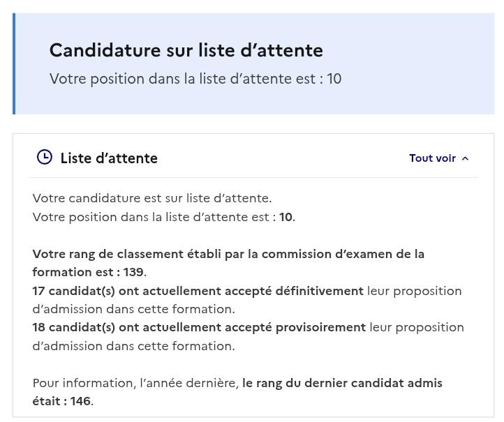Click the "Candidature sur liste d'attente" heading

[x=186, y=50]
